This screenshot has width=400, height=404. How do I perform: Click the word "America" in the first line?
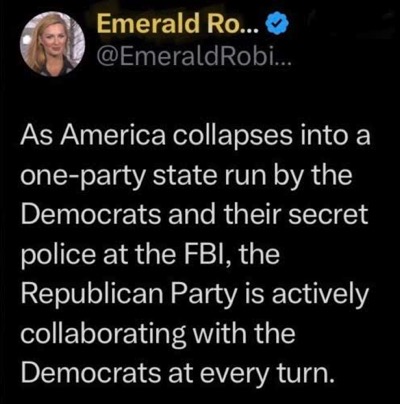tap(112, 136)
